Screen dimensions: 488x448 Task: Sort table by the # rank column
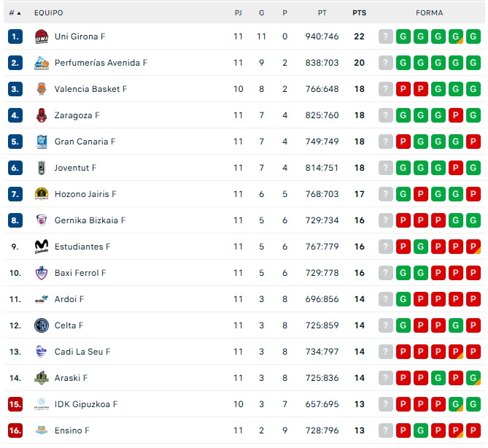coord(15,13)
